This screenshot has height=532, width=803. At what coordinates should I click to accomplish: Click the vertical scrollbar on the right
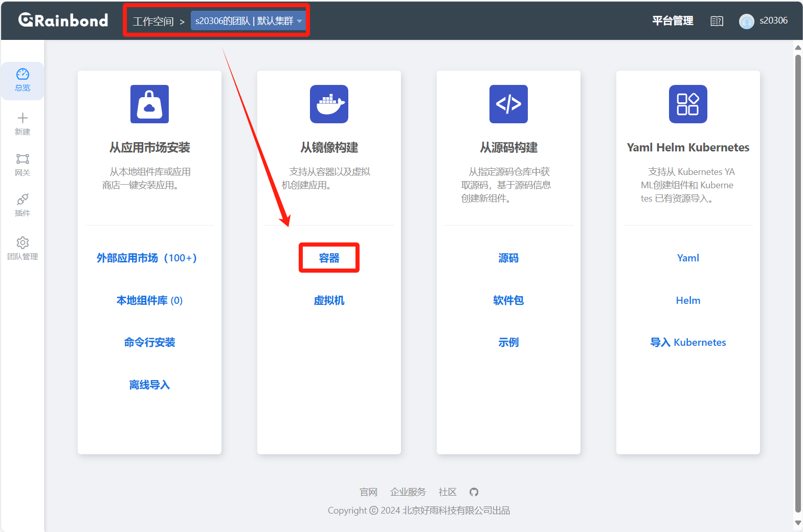pyautogui.click(x=798, y=281)
